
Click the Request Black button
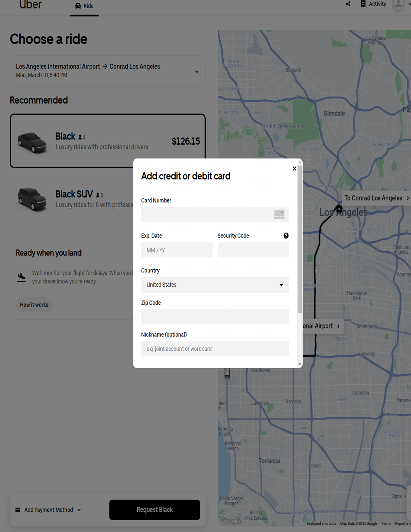(x=155, y=510)
